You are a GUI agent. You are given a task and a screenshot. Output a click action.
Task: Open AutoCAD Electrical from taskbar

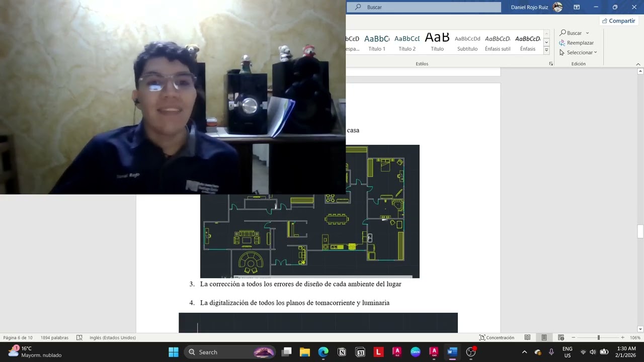pos(397,352)
